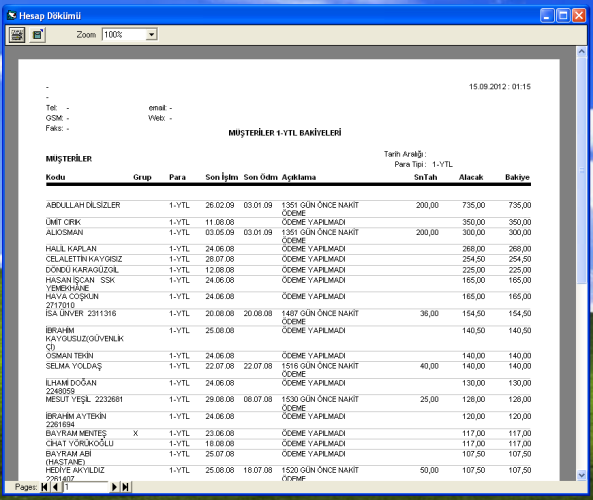Click customer name HEDİYE AKYILDIZ
Screen dimensions: 593x500
[x=75, y=470]
